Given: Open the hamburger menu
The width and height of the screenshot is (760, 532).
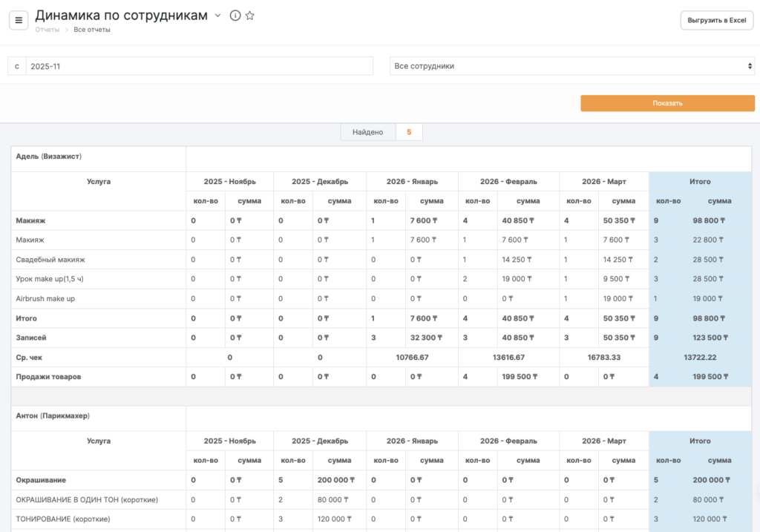Looking at the screenshot, I should (19, 20).
